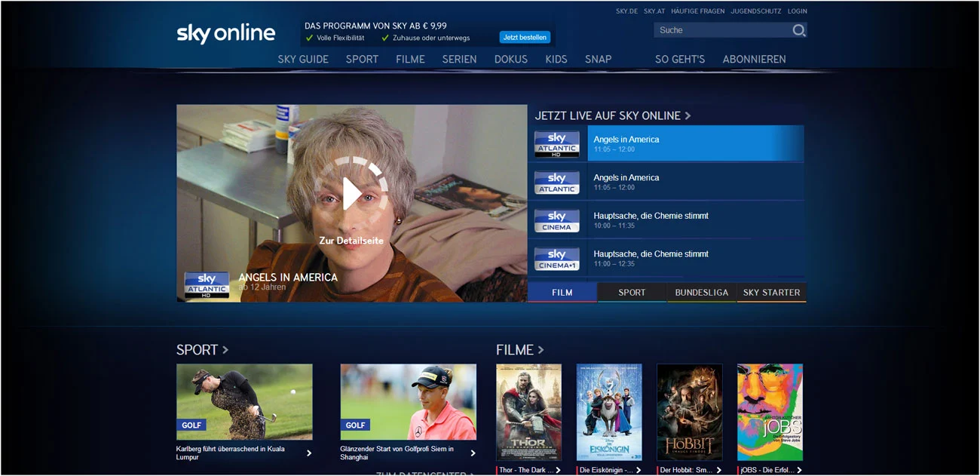The width and height of the screenshot is (980, 476).
Task: Click arrow next to jOBS title
Action: tap(799, 470)
